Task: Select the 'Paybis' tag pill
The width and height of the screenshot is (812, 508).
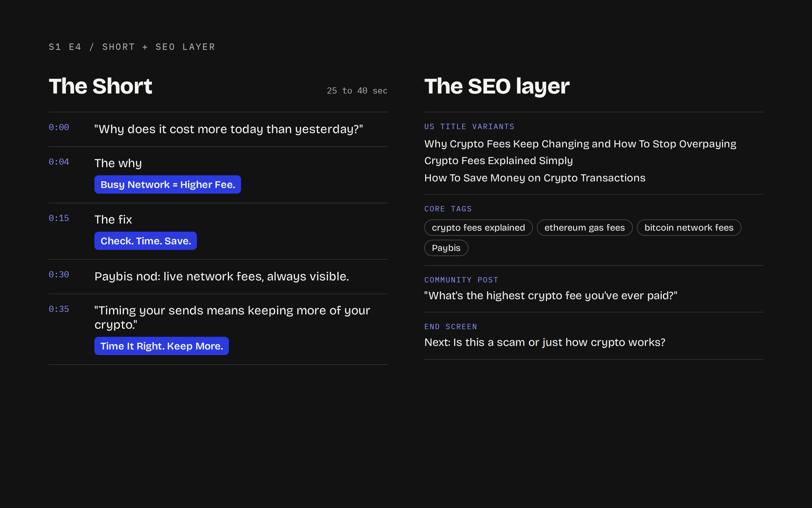Action: click(x=446, y=248)
